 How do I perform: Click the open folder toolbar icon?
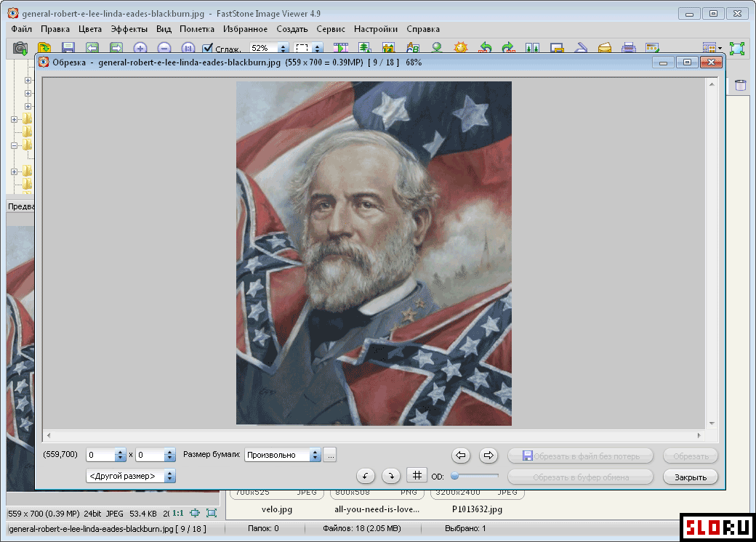(44, 48)
